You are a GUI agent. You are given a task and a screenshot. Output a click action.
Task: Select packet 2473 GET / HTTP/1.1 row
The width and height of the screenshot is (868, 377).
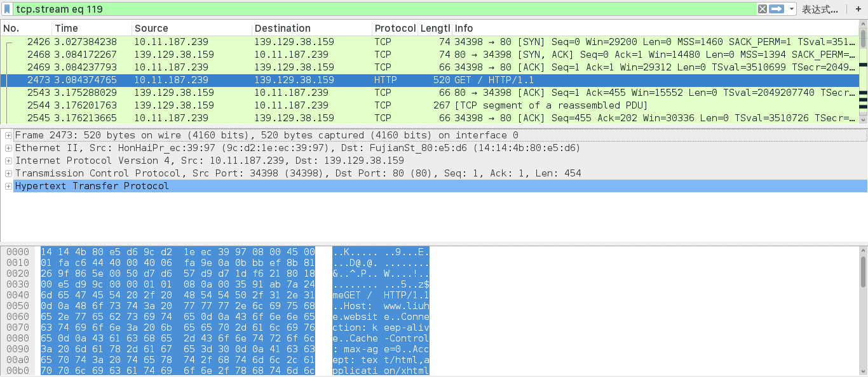click(429, 80)
